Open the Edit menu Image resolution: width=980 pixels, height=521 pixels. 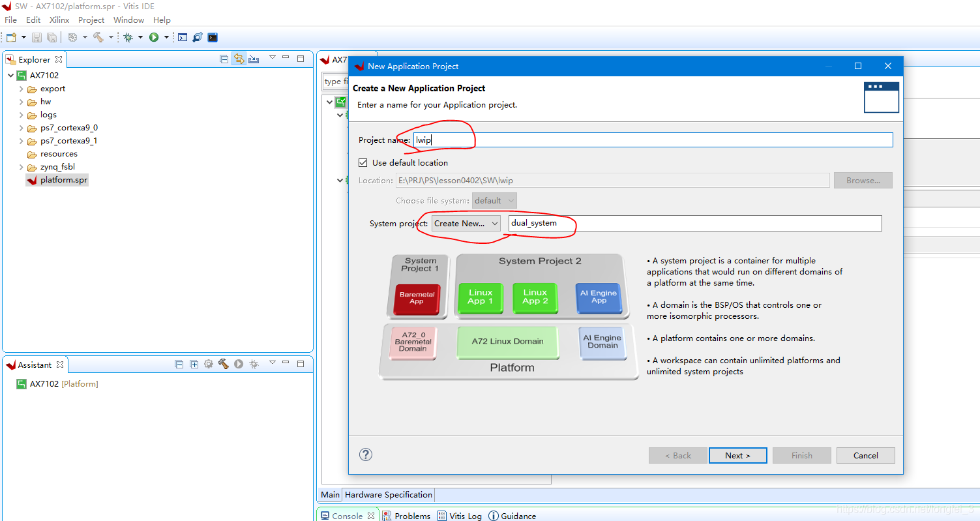33,20
